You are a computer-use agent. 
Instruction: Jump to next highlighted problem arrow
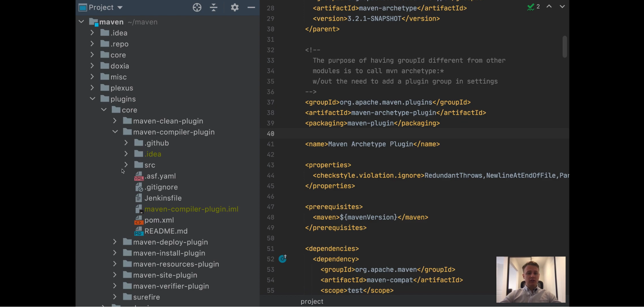(x=562, y=6)
